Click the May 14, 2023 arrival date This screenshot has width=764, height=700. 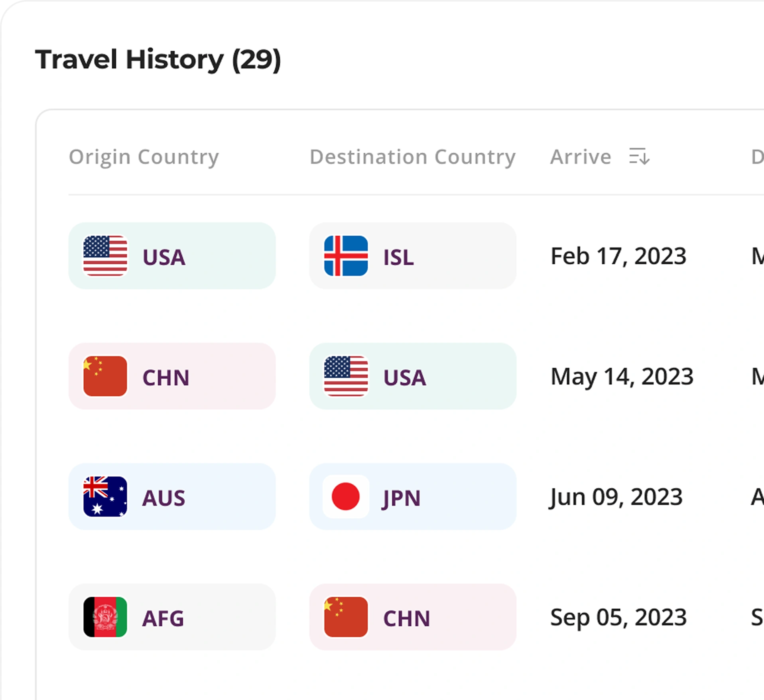click(x=622, y=376)
